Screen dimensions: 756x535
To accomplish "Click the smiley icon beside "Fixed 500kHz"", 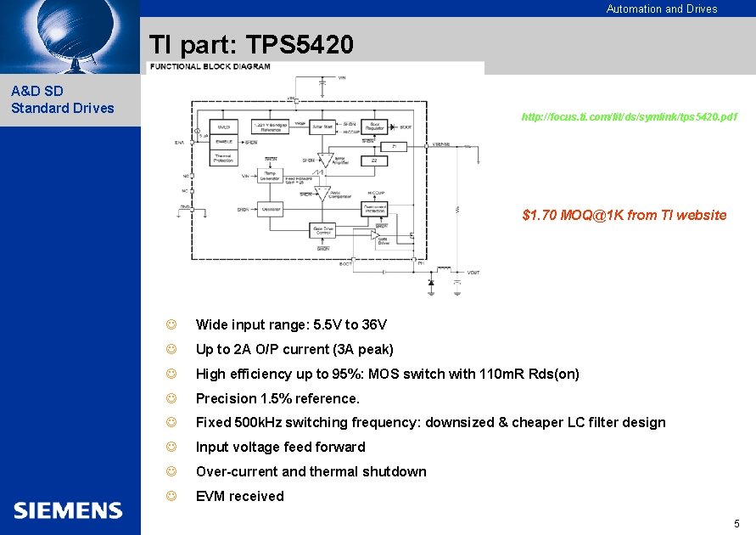I will [171, 422].
